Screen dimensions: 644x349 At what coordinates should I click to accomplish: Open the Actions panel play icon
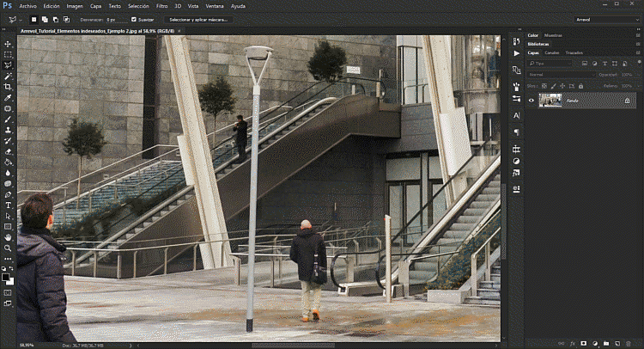[x=516, y=53]
